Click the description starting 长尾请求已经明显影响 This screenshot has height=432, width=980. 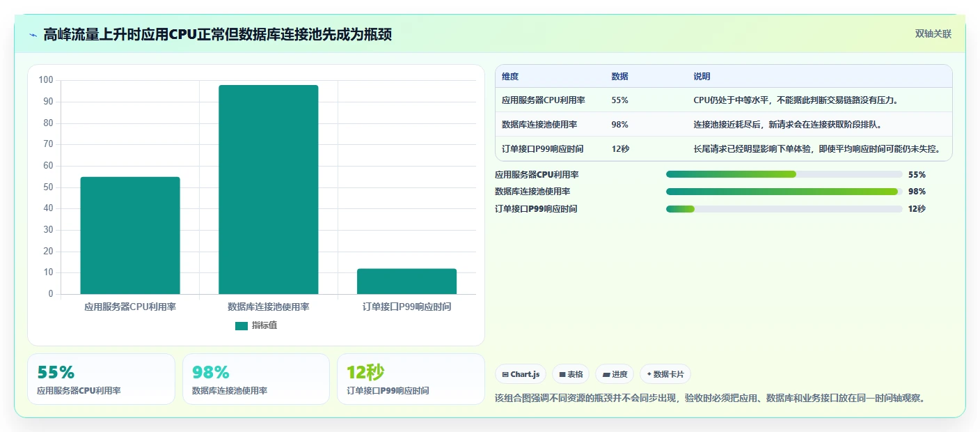pos(818,149)
